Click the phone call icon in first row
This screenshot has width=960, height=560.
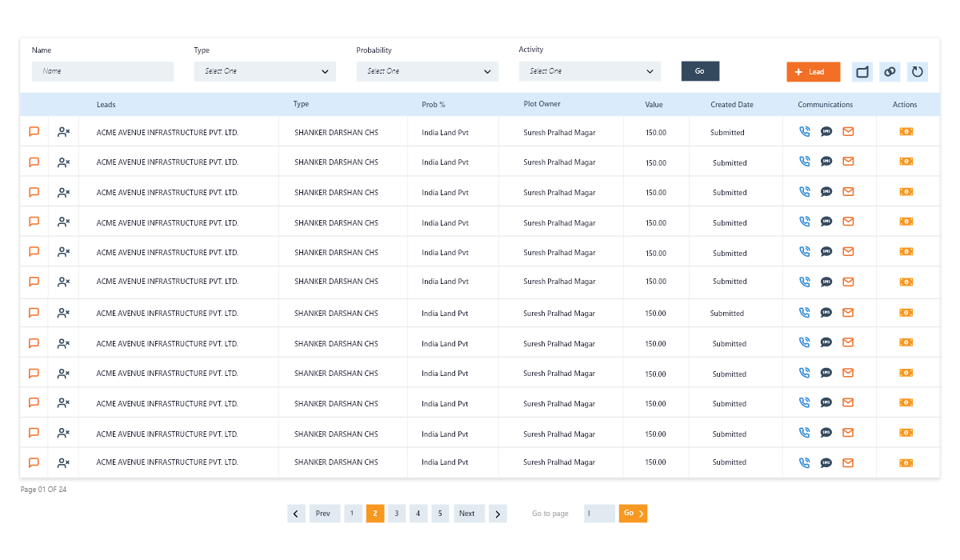pyautogui.click(x=805, y=131)
